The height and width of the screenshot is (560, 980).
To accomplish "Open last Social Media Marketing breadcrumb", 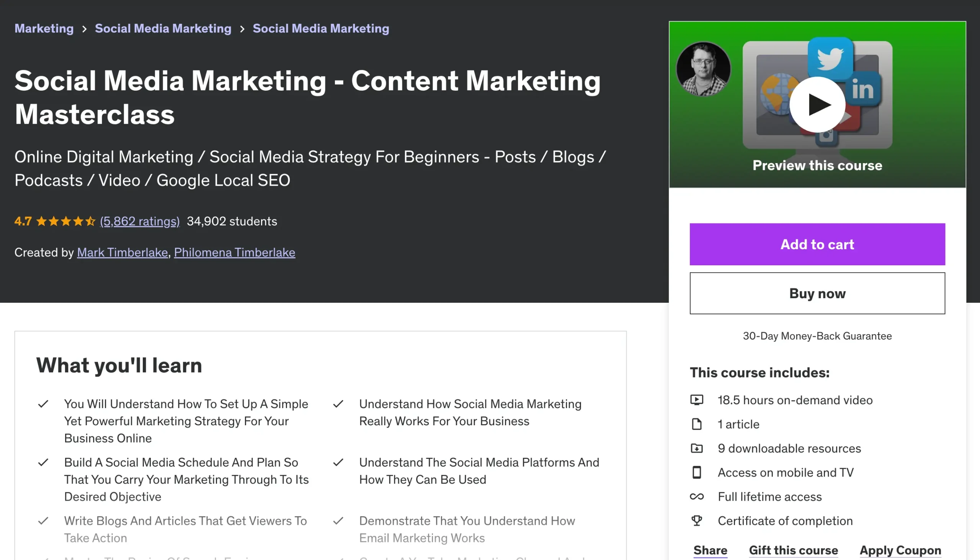I will click(x=321, y=28).
